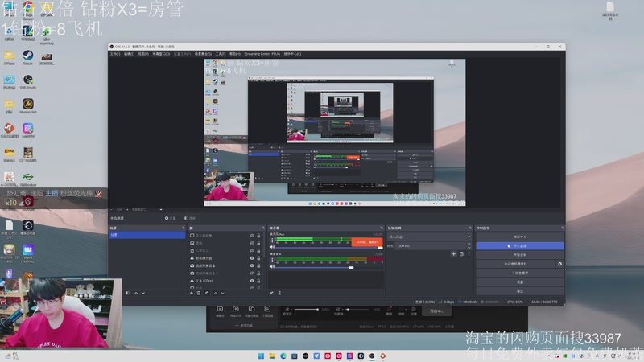Open the 文件(F) menu in OBS

pos(115,54)
